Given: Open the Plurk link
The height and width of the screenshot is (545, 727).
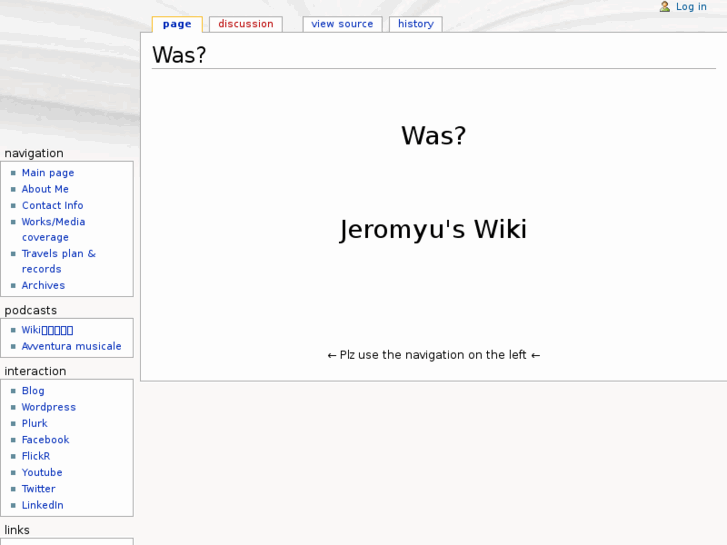Looking at the screenshot, I should pyautogui.click(x=35, y=423).
